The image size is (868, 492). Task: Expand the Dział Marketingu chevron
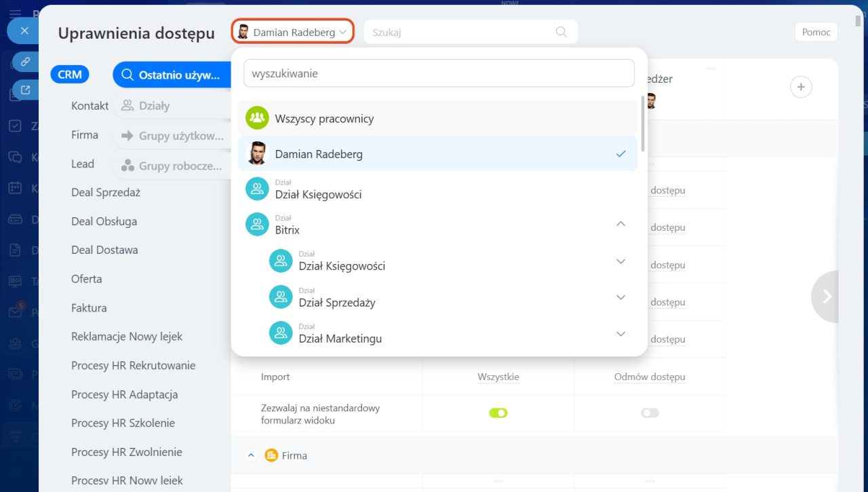pos(620,333)
